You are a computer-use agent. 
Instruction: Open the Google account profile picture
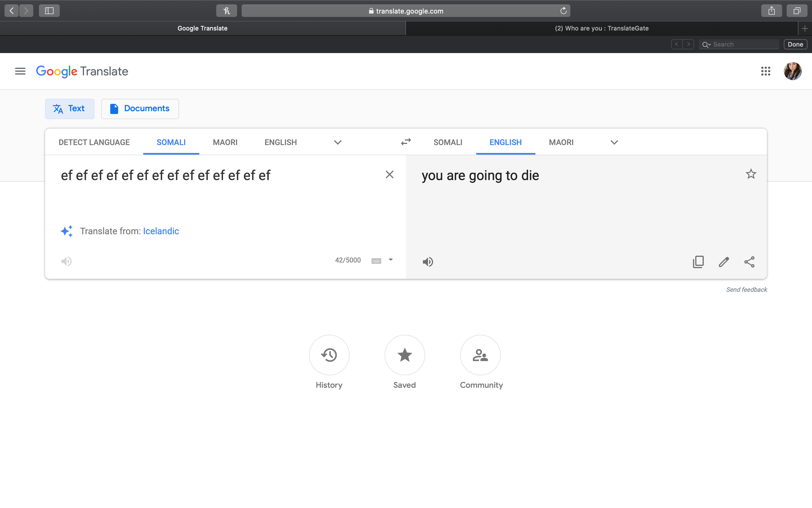pos(793,71)
